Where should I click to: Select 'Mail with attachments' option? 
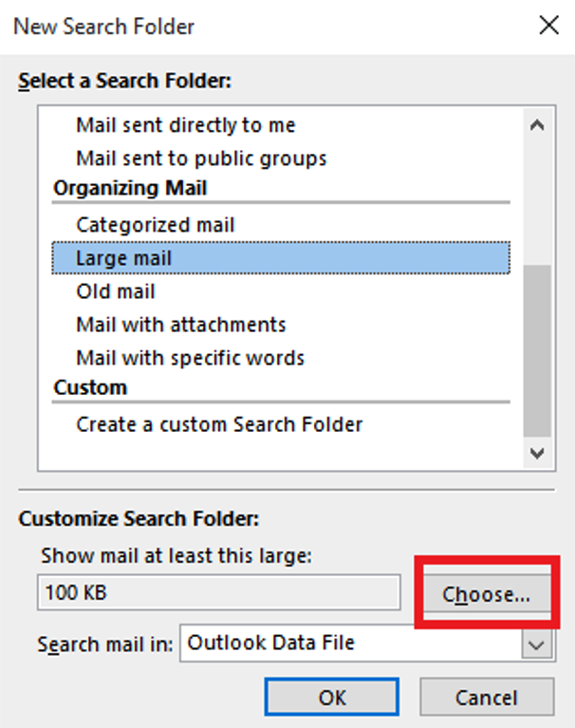[181, 325]
